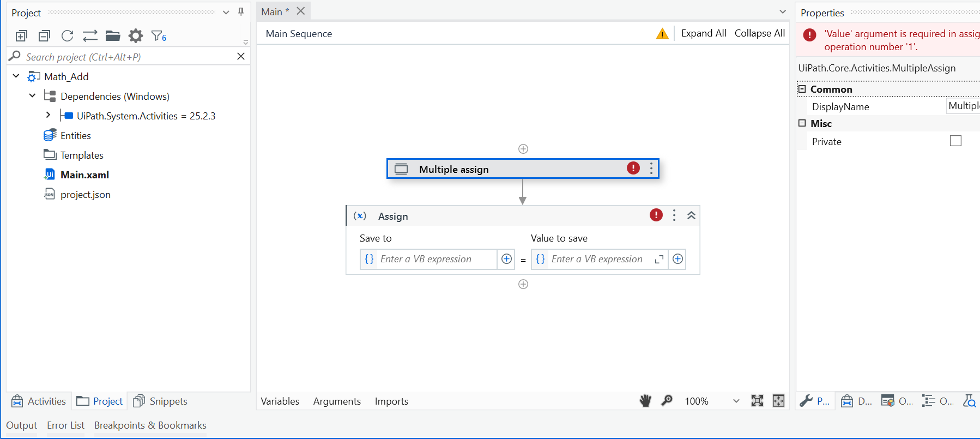Open Breakpoints & Bookmarks panel

point(150,425)
